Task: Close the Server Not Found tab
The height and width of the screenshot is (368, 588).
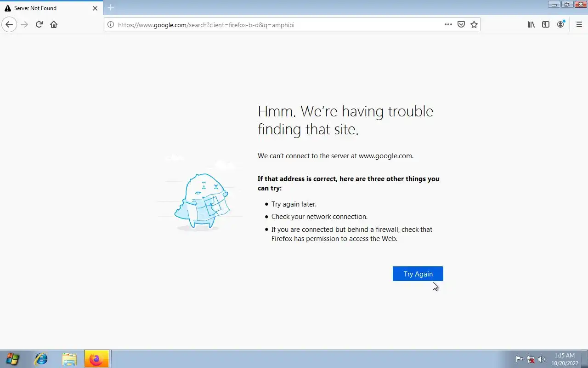Action: pos(95,8)
